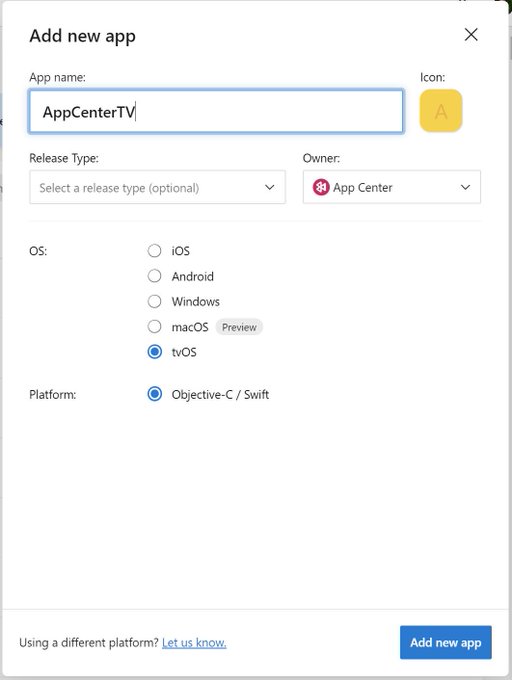Click the App name input field
The image size is (512, 680).
tap(216, 111)
